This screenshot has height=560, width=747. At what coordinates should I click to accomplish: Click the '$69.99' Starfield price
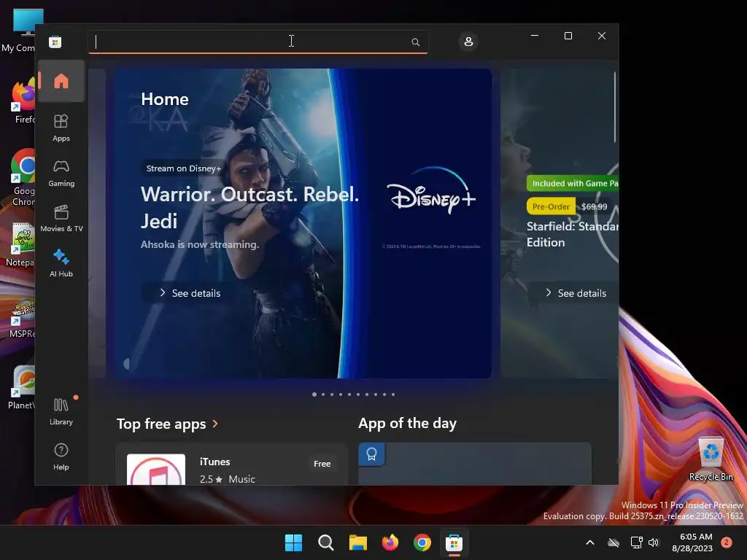[x=594, y=206]
